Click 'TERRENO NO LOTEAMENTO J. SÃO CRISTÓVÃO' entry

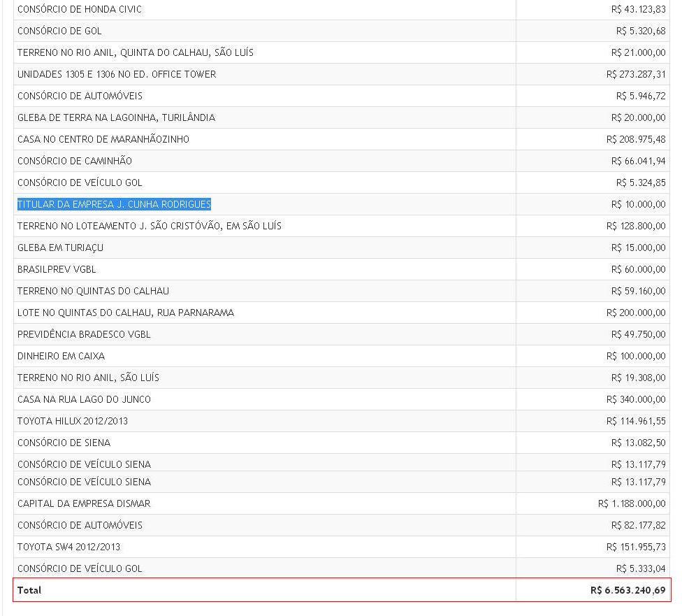tap(150, 226)
